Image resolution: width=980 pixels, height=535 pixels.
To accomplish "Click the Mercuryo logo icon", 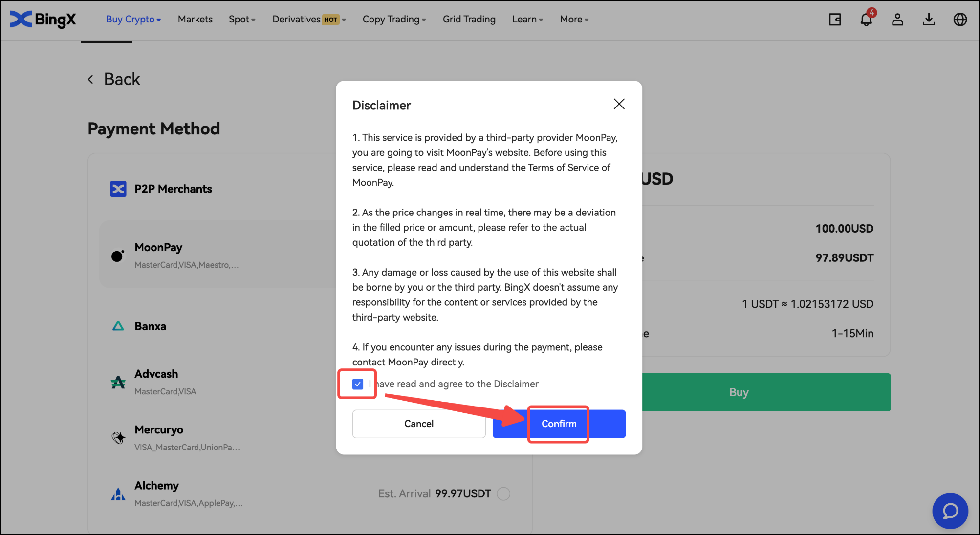I will pyautogui.click(x=118, y=437).
